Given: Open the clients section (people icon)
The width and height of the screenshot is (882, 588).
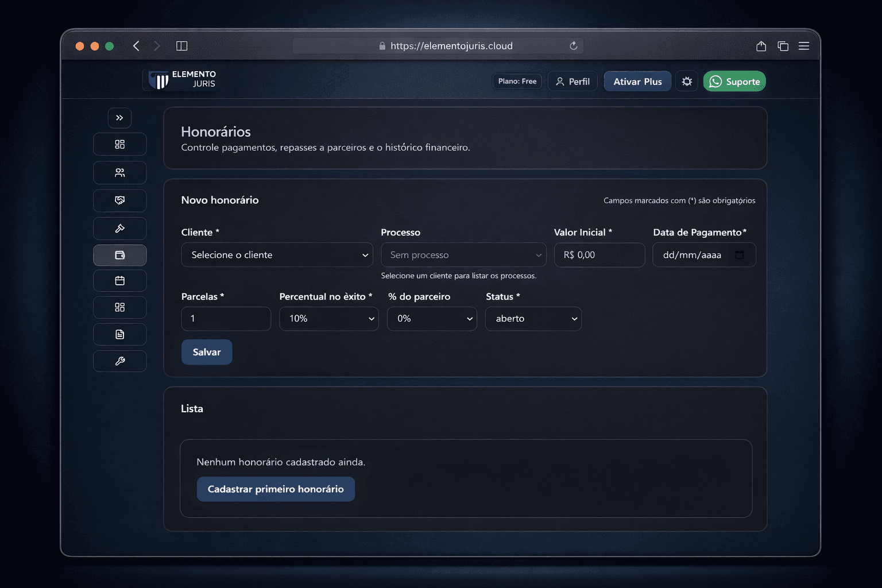Looking at the screenshot, I should 119,172.
